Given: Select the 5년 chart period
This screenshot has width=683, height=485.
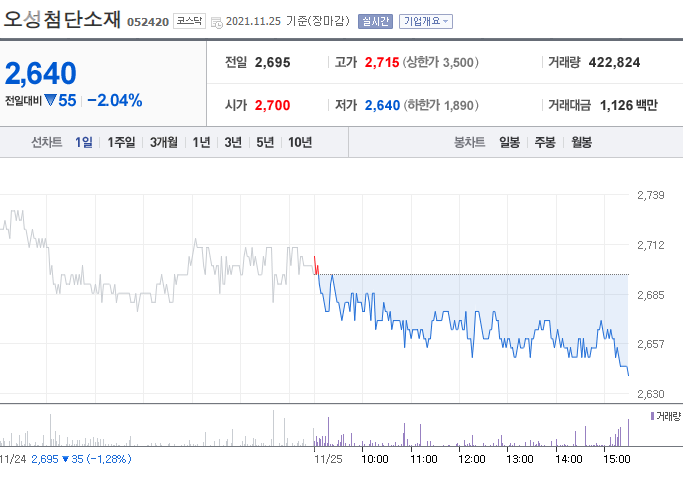Looking at the screenshot, I should (x=265, y=142).
